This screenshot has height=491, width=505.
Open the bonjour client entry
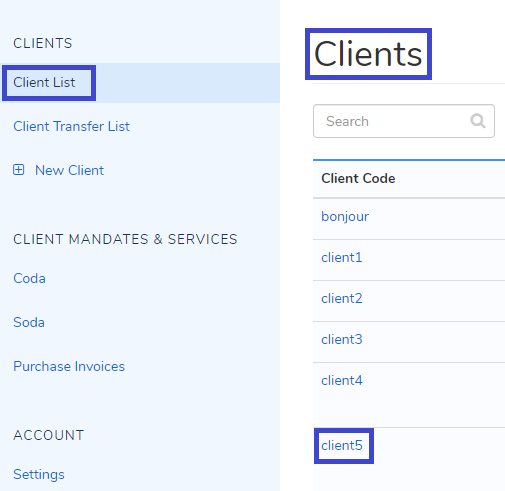pyautogui.click(x=345, y=217)
